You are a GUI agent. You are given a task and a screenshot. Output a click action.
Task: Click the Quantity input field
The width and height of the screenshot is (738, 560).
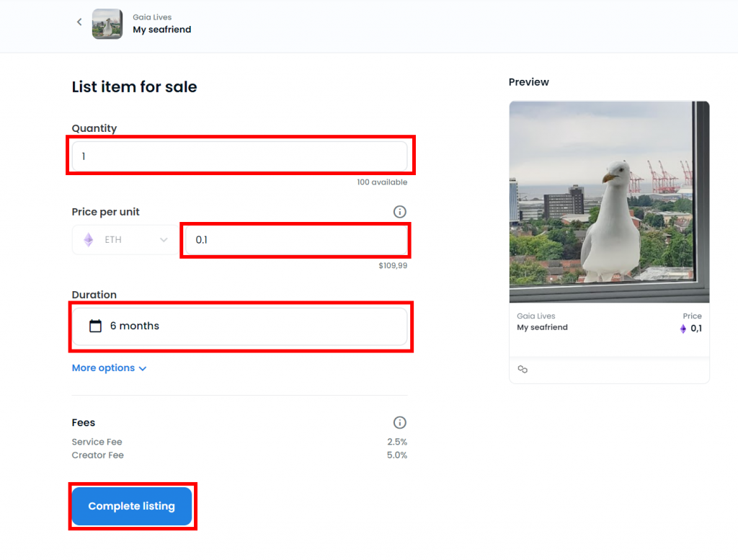[x=239, y=156]
